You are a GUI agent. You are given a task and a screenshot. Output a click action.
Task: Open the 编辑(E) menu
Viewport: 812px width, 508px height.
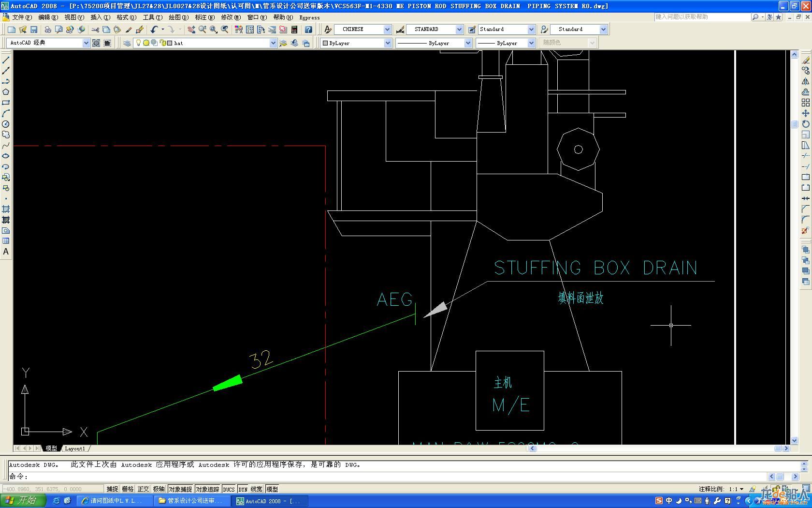coord(48,17)
